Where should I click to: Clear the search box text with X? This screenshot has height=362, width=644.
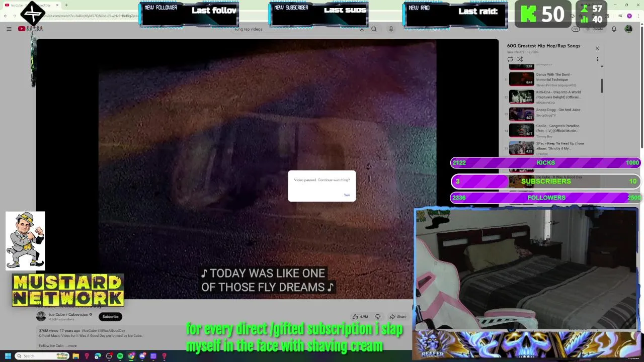[x=361, y=29]
